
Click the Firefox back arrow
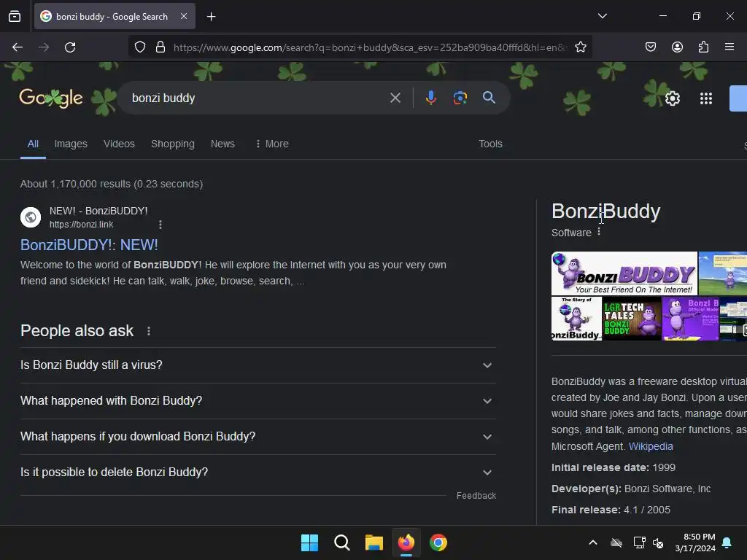pyautogui.click(x=18, y=47)
